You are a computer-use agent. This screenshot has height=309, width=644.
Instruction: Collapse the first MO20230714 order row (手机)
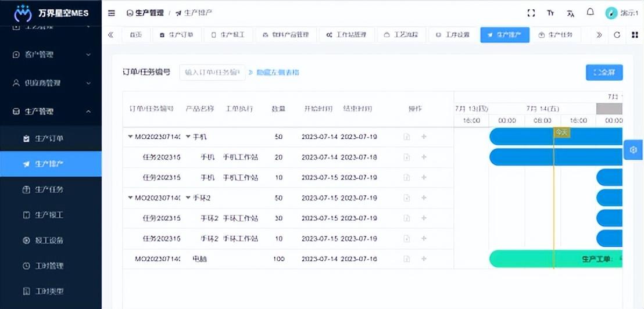coord(131,136)
